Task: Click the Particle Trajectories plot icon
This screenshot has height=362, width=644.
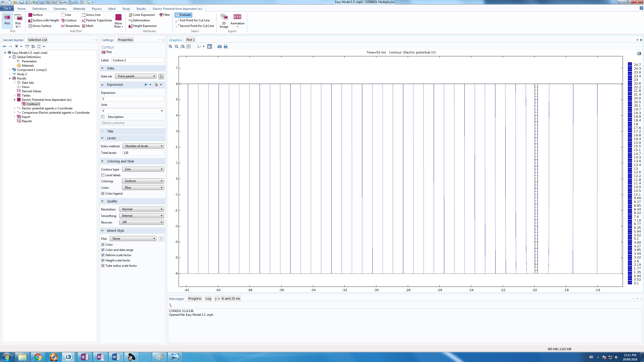Action: (84, 20)
